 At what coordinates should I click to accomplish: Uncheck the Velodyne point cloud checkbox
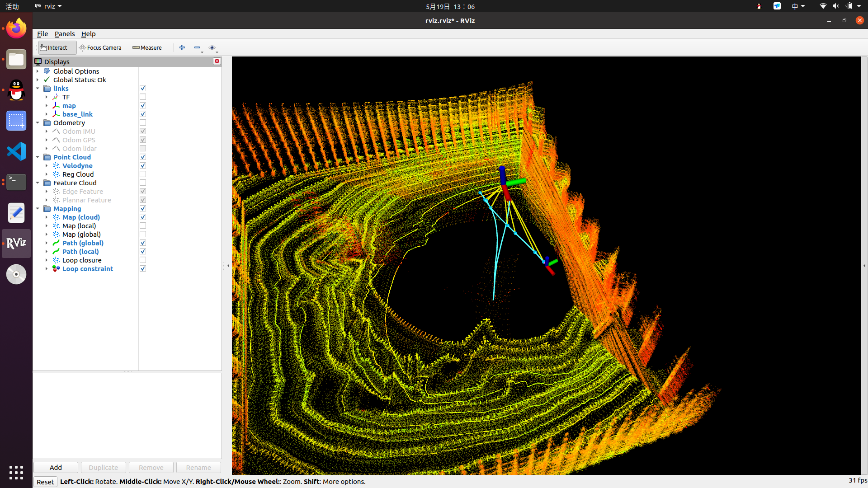143,166
